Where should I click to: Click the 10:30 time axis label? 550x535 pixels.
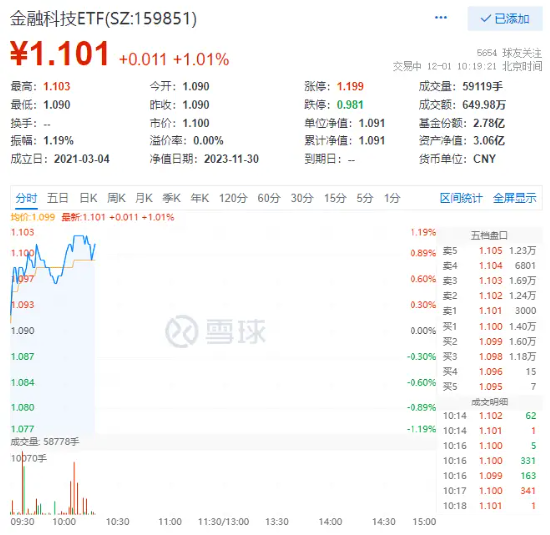pos(118,522)
